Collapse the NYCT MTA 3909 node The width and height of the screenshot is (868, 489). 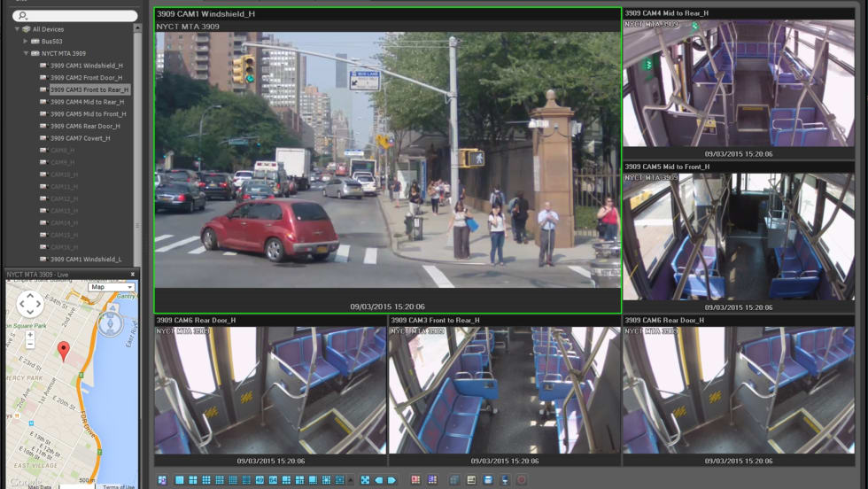(x=26, y=54)
